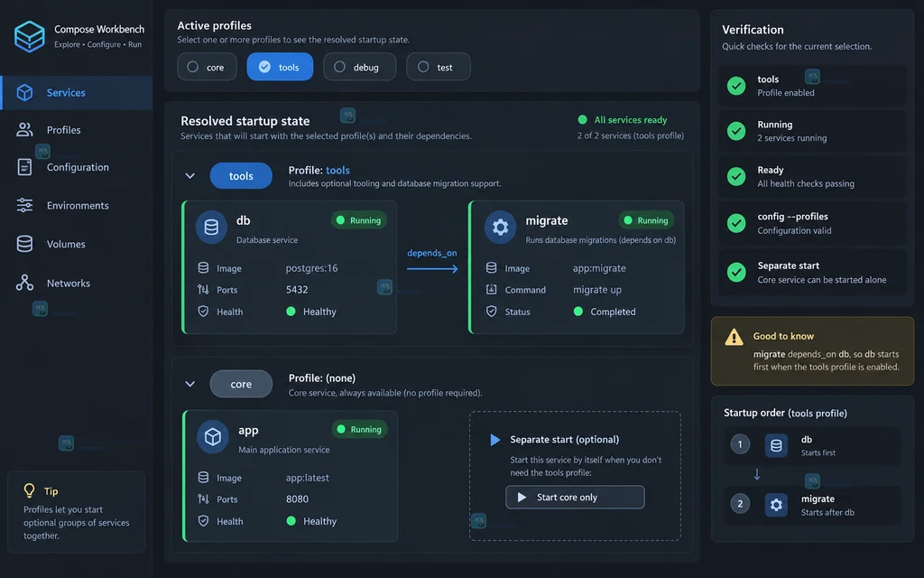Click the depends_on arrow label

[432, 253]
